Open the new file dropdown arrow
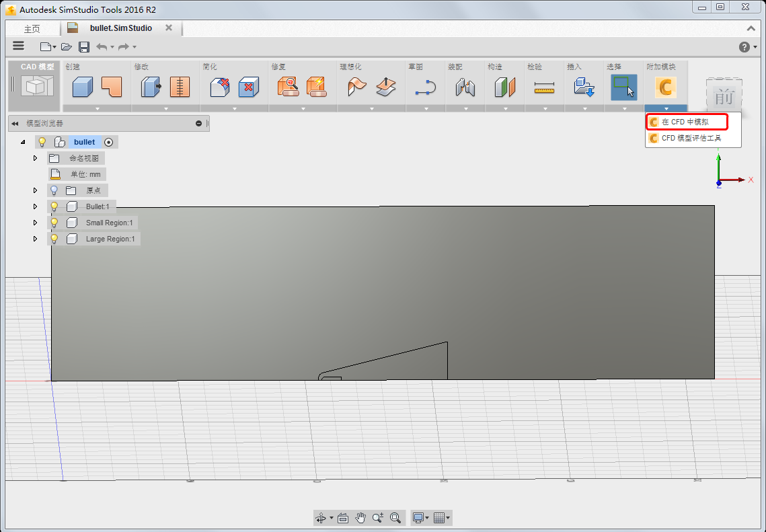 click(x=54, y=47)
